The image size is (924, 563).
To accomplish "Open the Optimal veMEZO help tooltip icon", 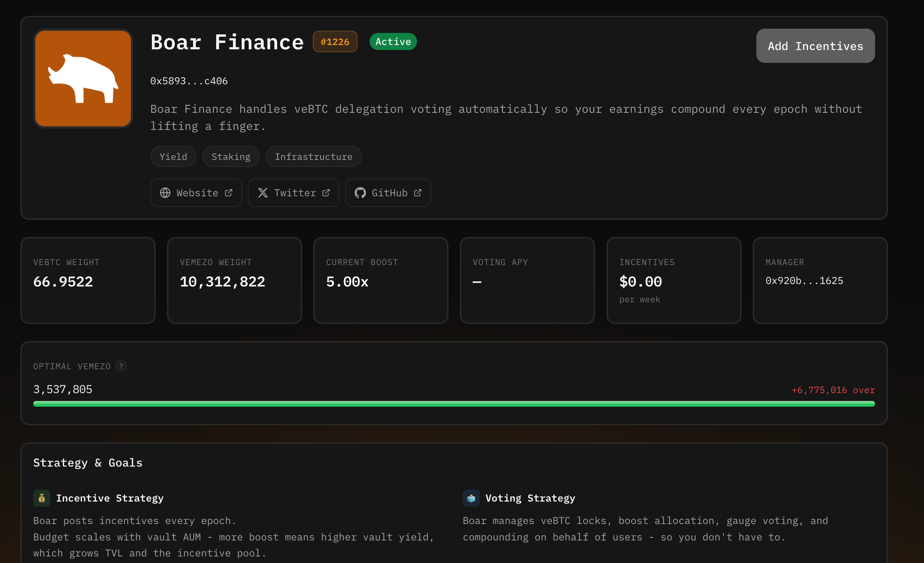I will [121, 366].
